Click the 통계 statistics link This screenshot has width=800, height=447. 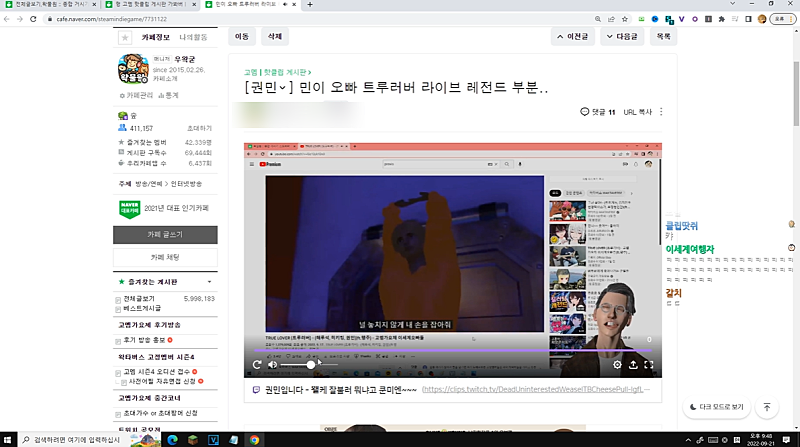tap(169, 95)
